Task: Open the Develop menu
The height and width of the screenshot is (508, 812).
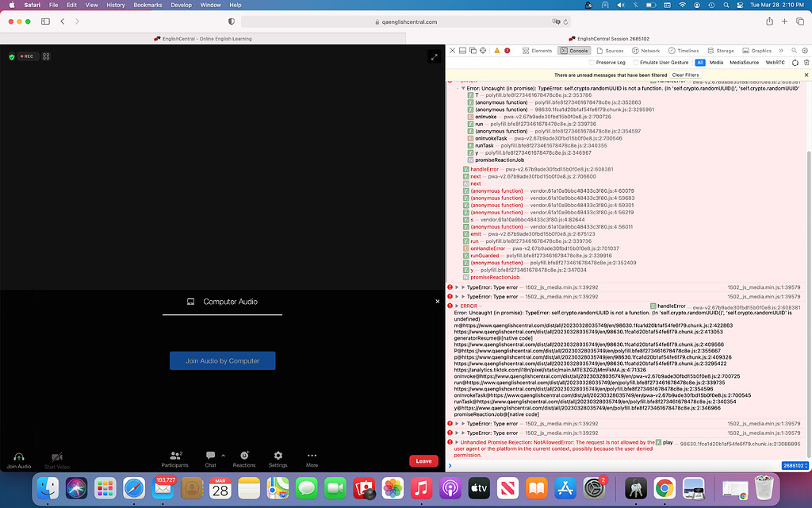Action: (x=181, y=5)
